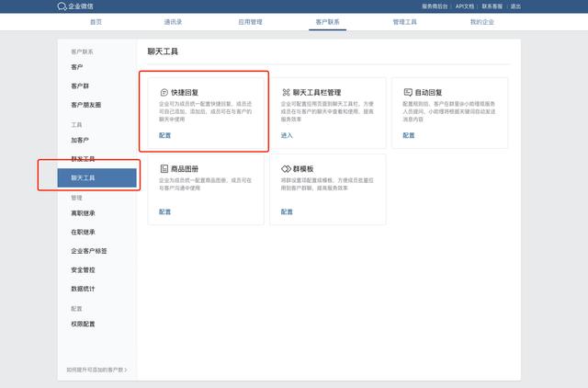Click 配置 under 快捷回复

(164, 135)
